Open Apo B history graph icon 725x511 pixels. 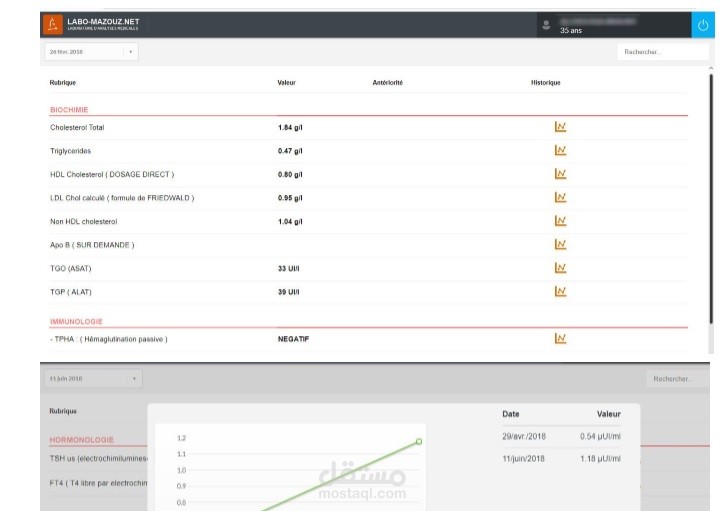coord(560,244)
